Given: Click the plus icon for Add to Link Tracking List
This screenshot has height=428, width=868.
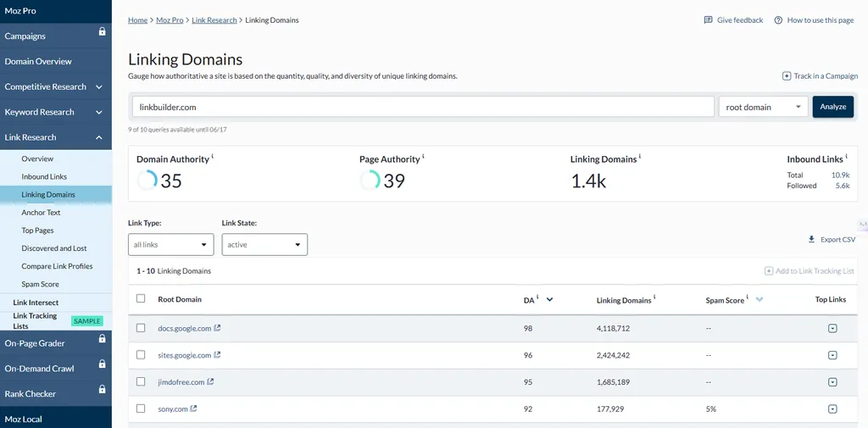Looking at the screenshot, I should [x=769, y=270].
